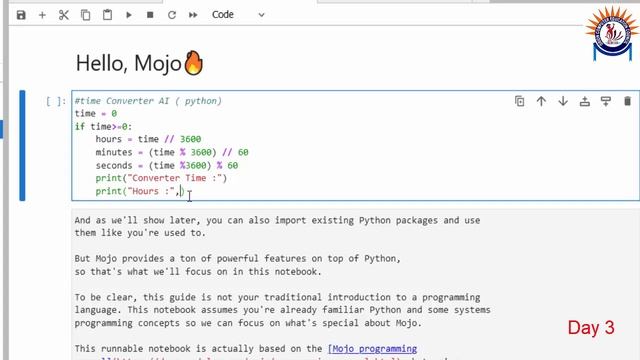This screenshot has height=360, width=640.
Task: Move the cell up with arrow icon
Action: 541,101
